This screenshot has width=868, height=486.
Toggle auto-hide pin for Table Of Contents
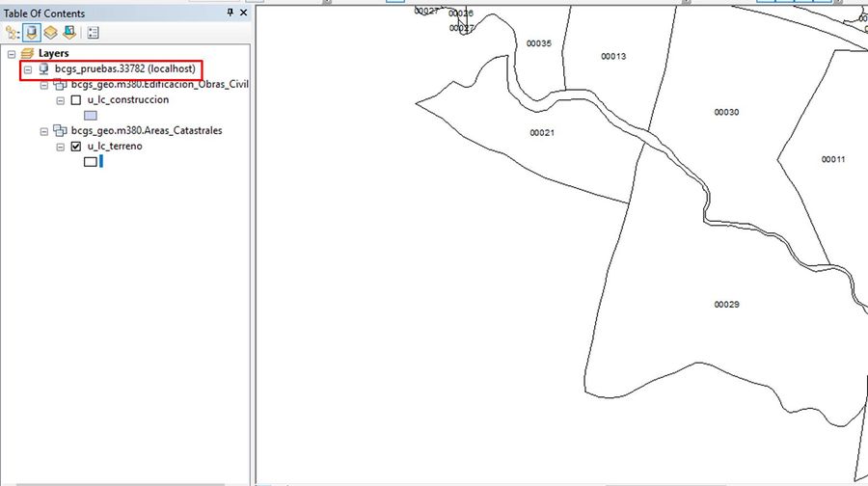click(x=231, y=13)
